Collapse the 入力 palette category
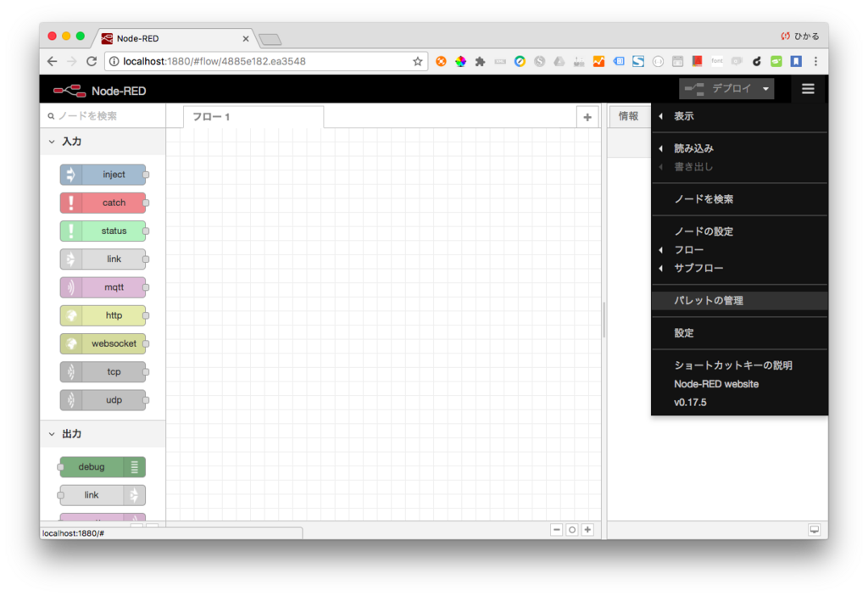The height and width of the screenshot is (596, 868). [103, 142]
